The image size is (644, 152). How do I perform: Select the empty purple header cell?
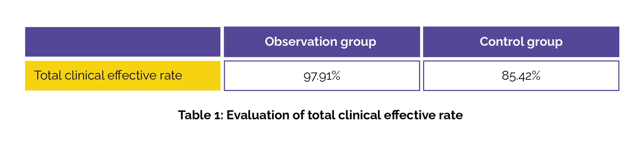click(x=123, y=42)
